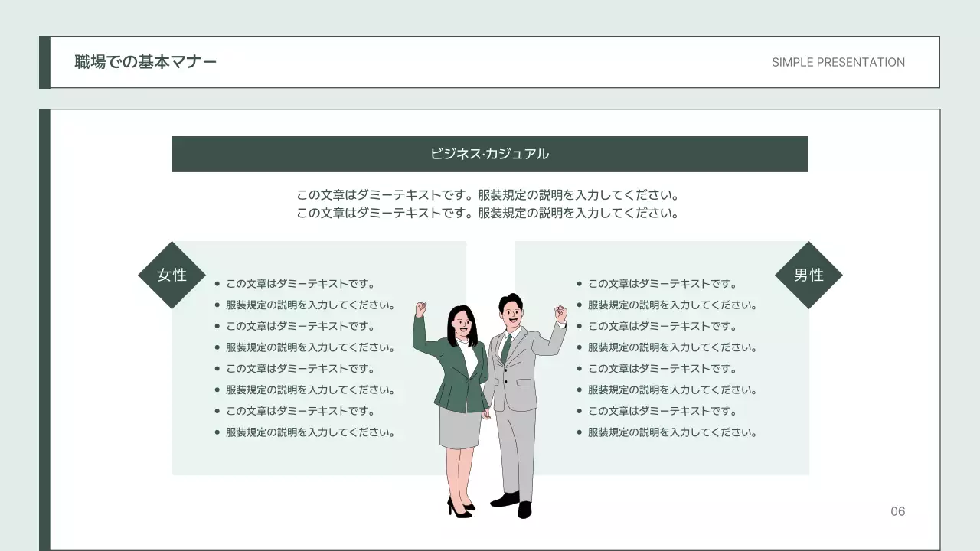980x551 pixels.
Task: Click the second description line about 服装規定
Action: [488, 214]
